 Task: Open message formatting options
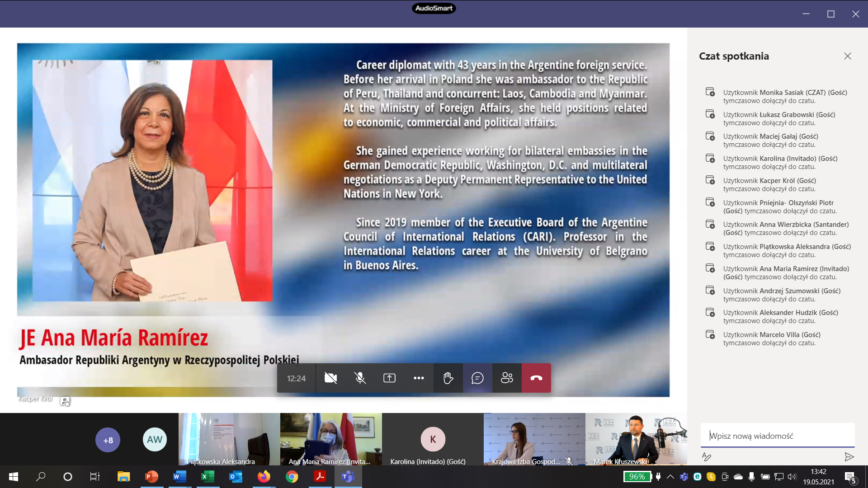[x=707, y=457]
